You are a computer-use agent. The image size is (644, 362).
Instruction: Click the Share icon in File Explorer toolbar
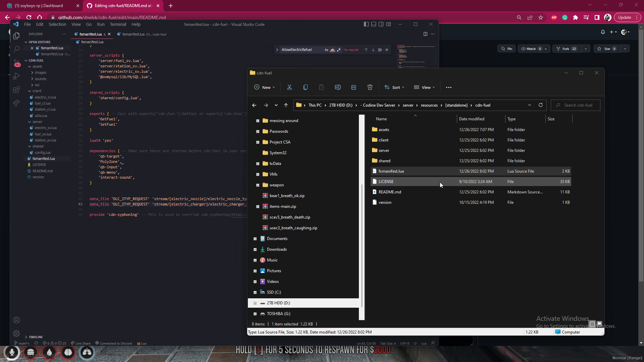(x=354, y=87)
